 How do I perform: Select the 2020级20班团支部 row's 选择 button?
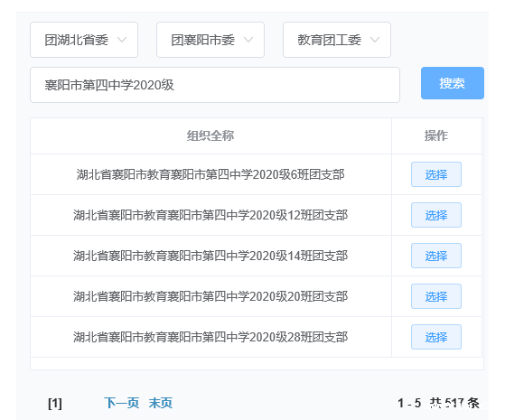[436, 296]
